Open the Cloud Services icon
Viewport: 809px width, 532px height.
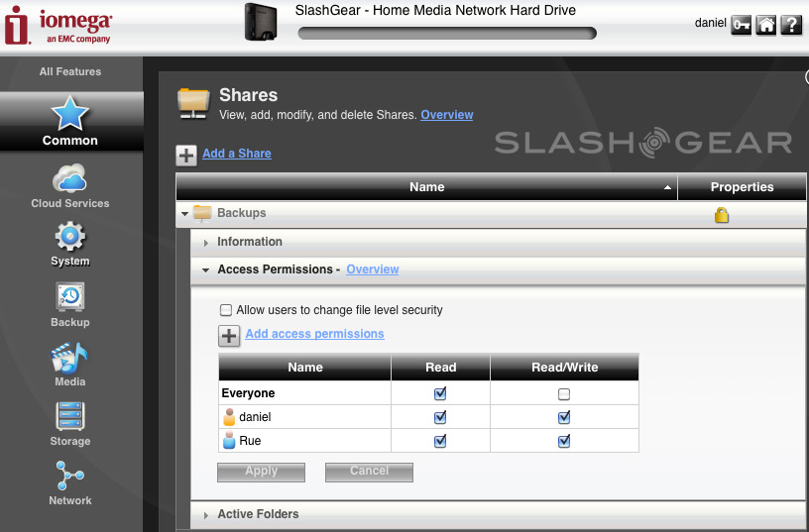pos(69,179)
